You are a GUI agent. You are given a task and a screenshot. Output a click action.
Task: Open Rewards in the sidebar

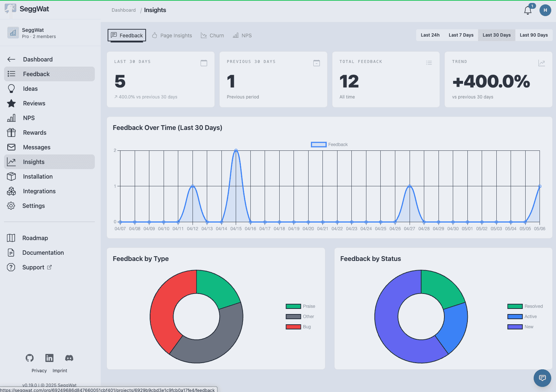tap(49, 132)
